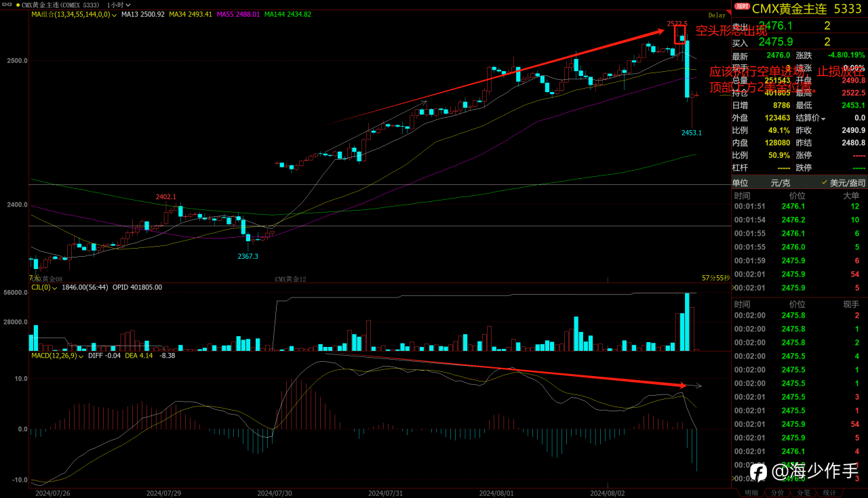Click the MA13 2500.92 legend value

point(142,14)
